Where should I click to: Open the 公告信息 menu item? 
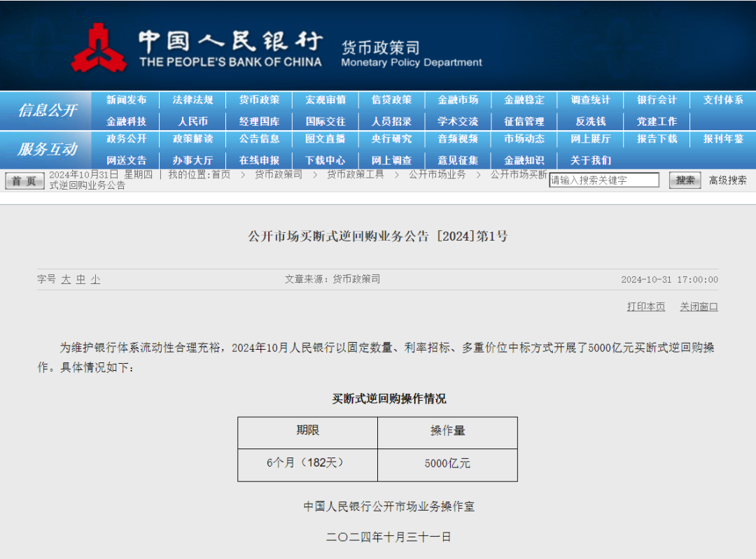tap(259, 139)
